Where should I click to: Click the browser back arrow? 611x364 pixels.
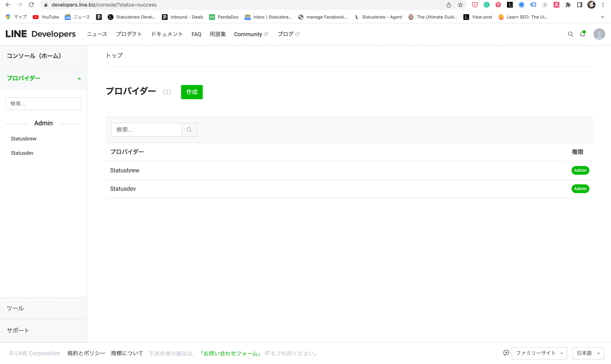point(8,5)
